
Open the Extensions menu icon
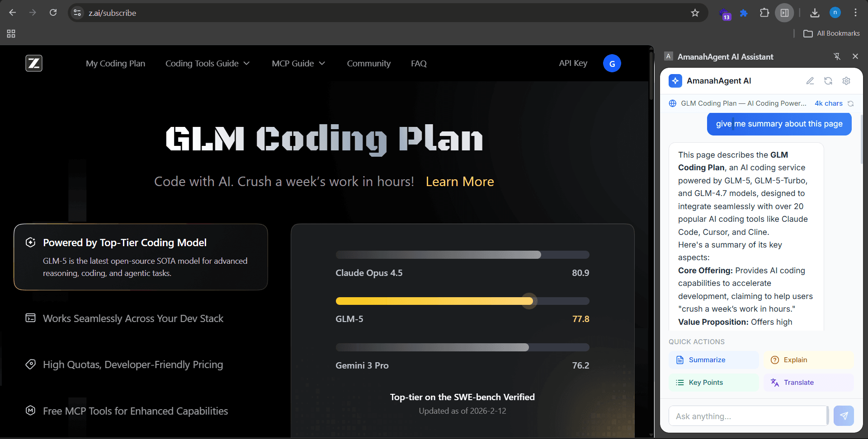click(x=764, y=13)
